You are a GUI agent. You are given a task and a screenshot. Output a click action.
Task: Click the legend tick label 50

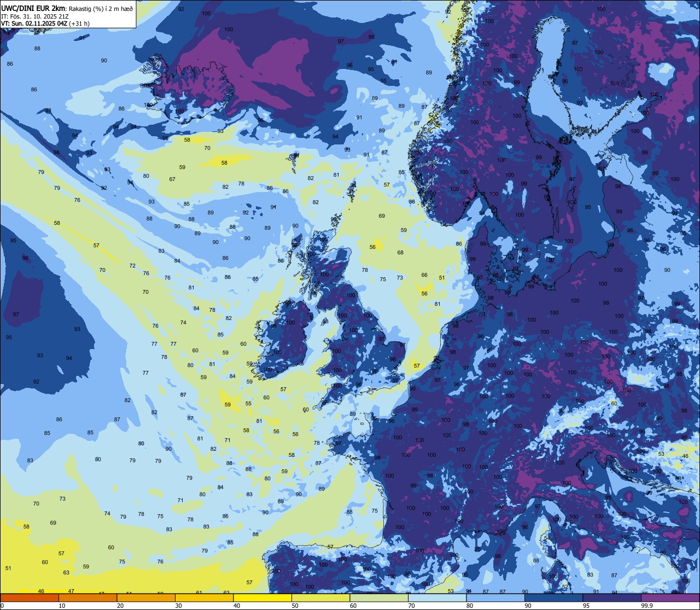click(x=295, y=606)
